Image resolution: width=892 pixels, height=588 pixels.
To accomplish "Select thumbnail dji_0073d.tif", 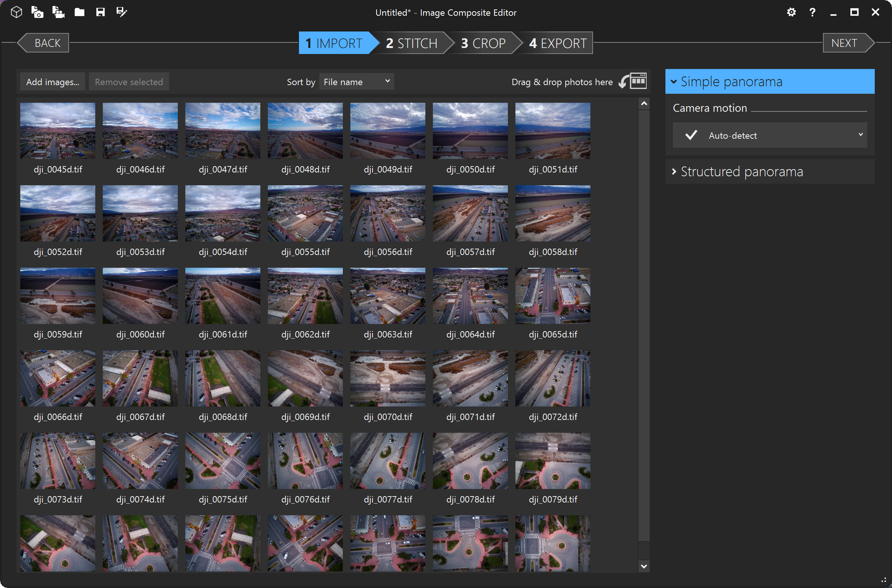I will 58,461.
